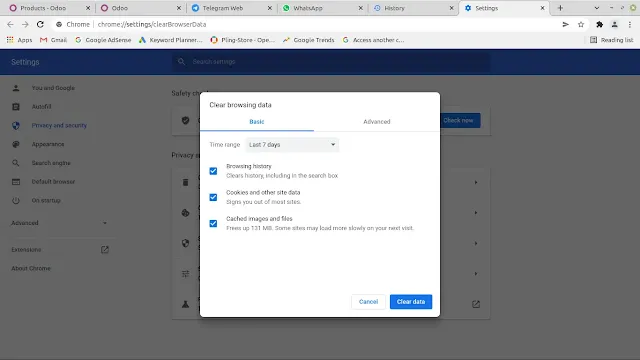Screen dimensions: 640x360
Task: Click the security shield icon row
Action: tap(185, 243)
